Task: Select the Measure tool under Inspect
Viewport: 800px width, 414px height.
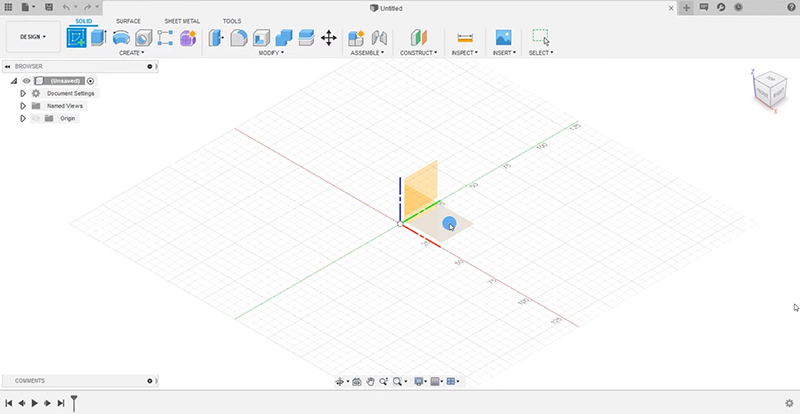Action: pyautogui.click(x=464, y=38)
